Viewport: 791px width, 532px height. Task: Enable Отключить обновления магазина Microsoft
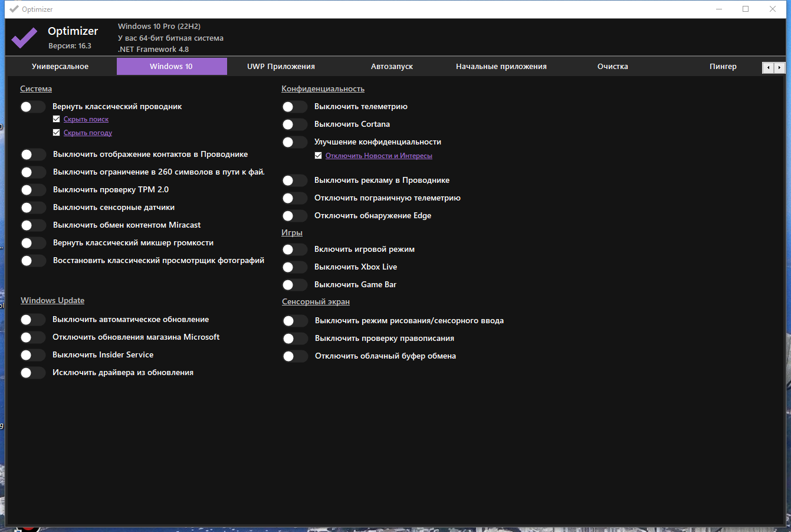pyautogui.click(x=33, y=337)
